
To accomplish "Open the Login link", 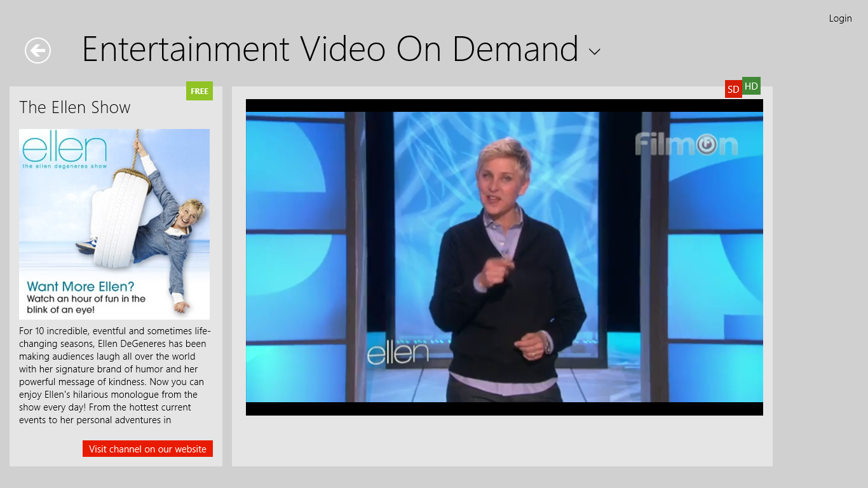I will (x=840, y=18).
